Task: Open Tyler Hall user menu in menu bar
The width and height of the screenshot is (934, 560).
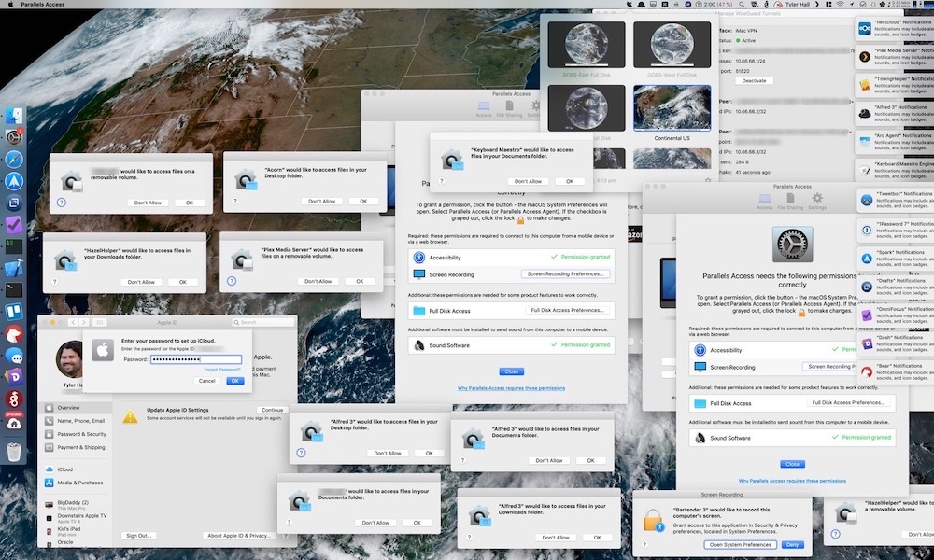Action: [797, 4]
